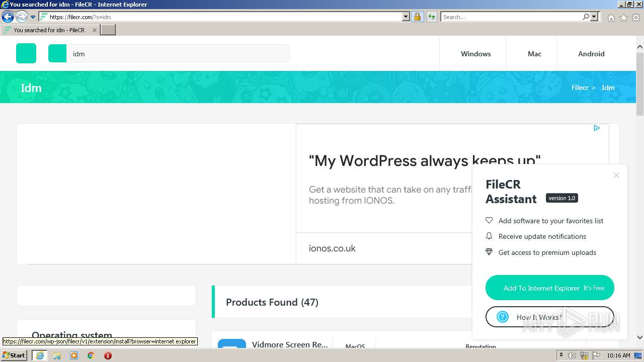Open the Vidmore Screen Re... product link
644x362 pixels.
(290, 344)
